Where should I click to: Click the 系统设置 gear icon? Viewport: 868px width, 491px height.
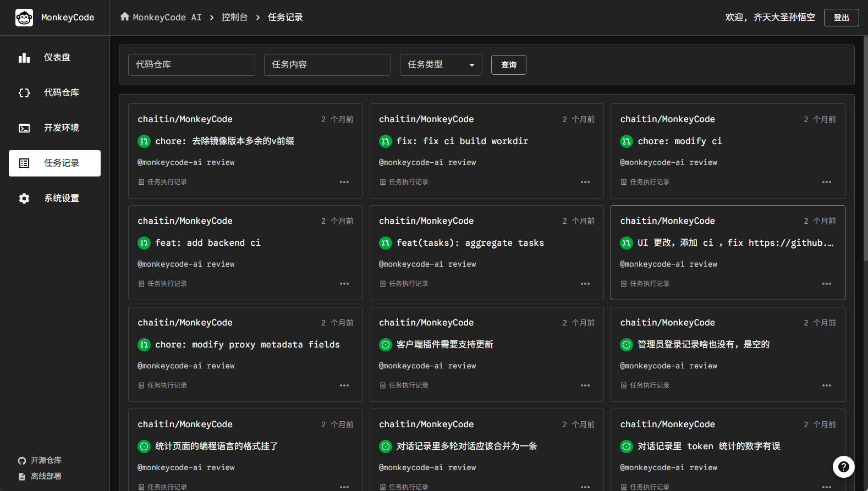click(x=24, y=198)
